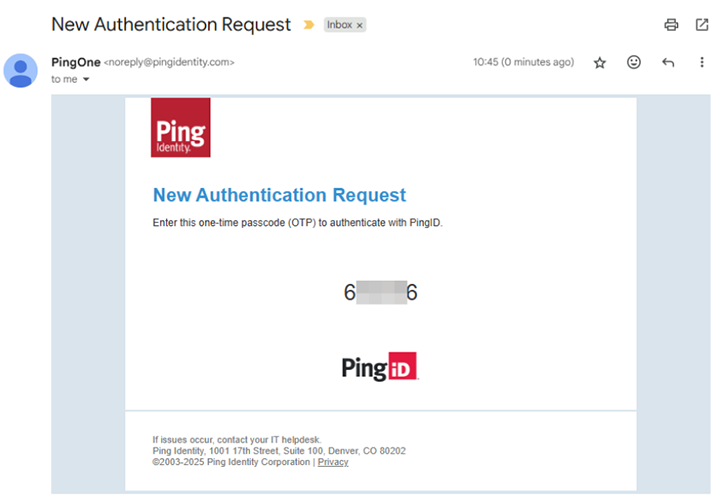Click the sender's profile avatar
The width and height of the screenshot is (720, 501).
21,69
